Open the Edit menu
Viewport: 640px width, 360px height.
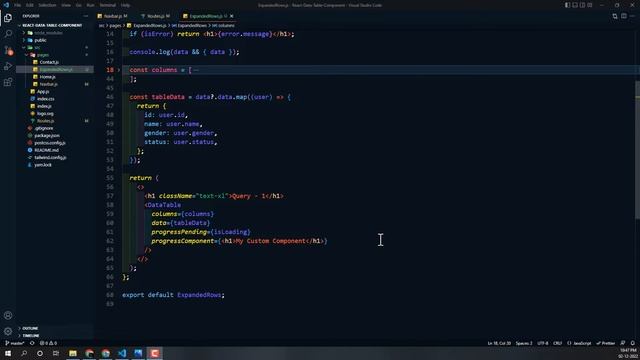(30, 5)
